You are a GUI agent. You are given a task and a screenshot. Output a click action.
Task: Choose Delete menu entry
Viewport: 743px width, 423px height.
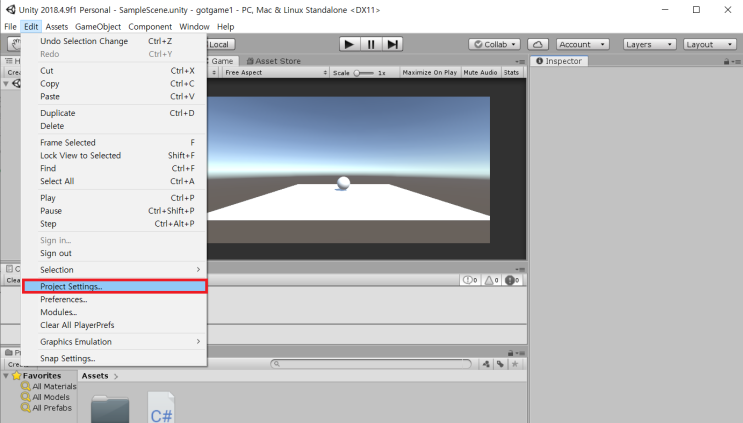114,126
